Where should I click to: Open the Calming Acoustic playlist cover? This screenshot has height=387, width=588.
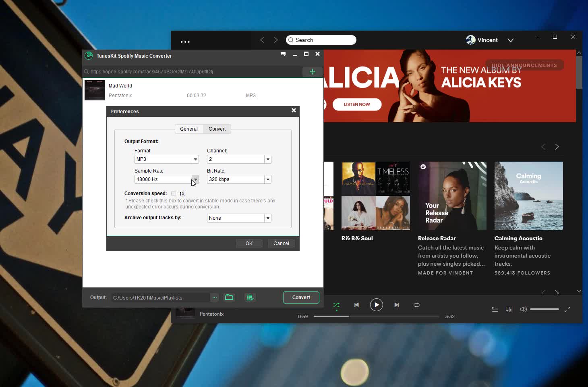click(529, 196)
